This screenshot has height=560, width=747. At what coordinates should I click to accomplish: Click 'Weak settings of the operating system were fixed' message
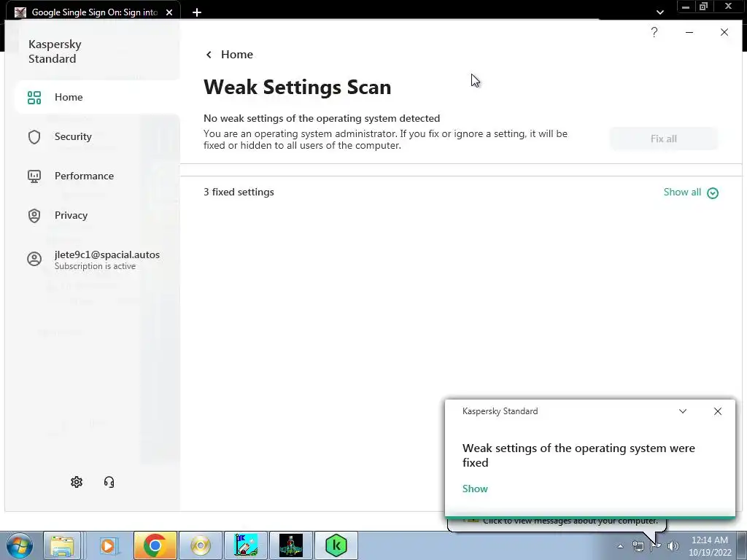click(578, 455)
